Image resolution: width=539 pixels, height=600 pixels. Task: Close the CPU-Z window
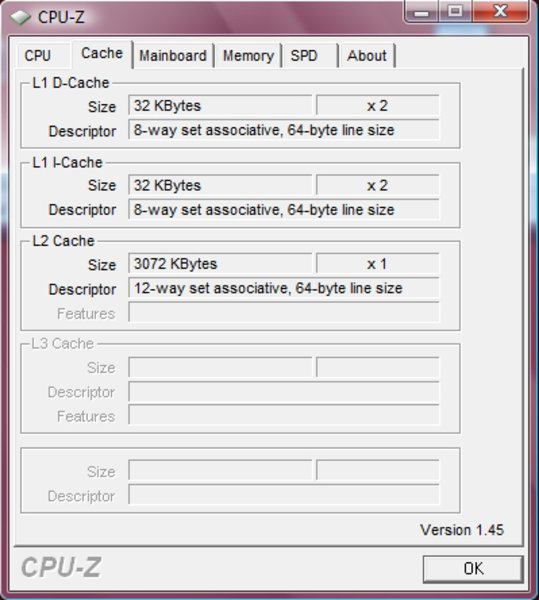[500, 11]
